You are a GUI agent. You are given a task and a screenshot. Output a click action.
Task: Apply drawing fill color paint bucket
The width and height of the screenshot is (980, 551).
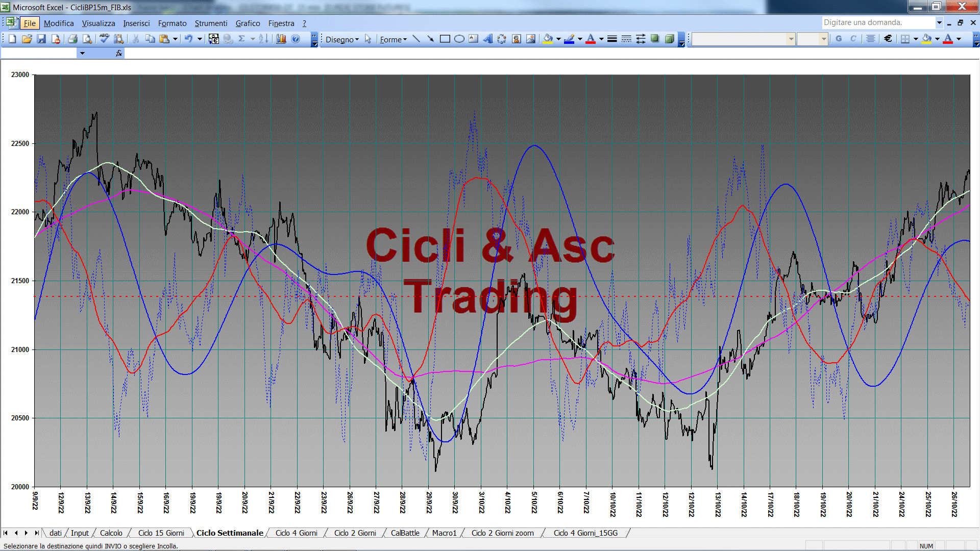pos(548,39)
